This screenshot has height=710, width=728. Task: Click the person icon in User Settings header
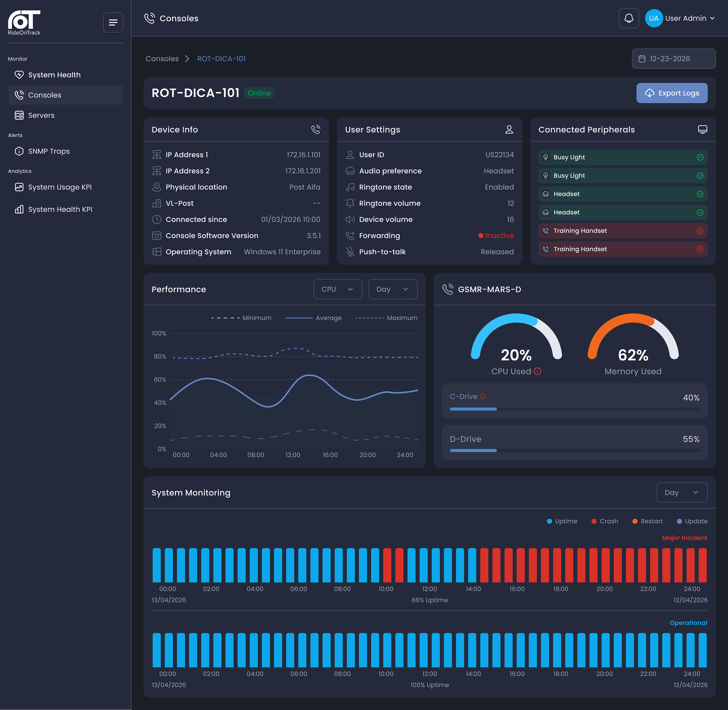pos(509,129)
